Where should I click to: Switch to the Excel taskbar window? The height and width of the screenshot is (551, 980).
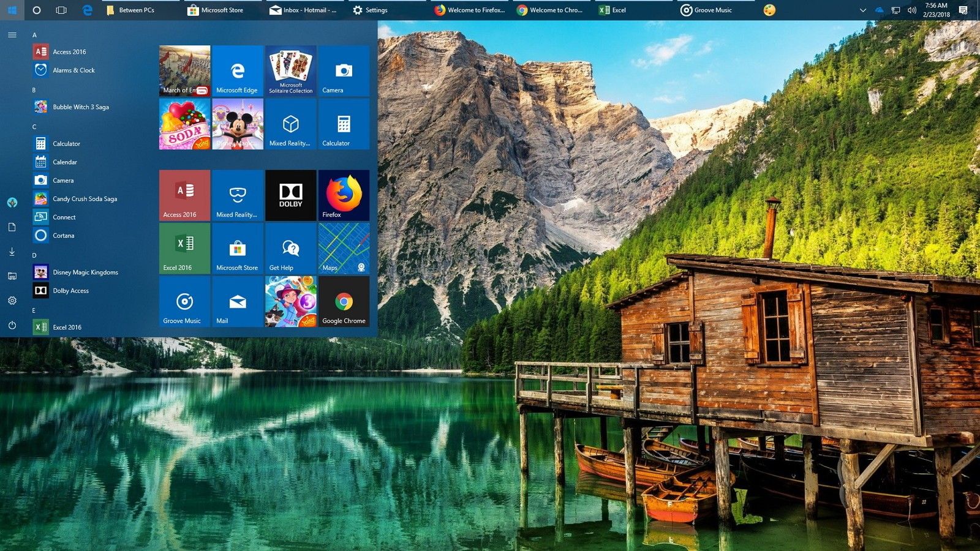tap(612, 10)
